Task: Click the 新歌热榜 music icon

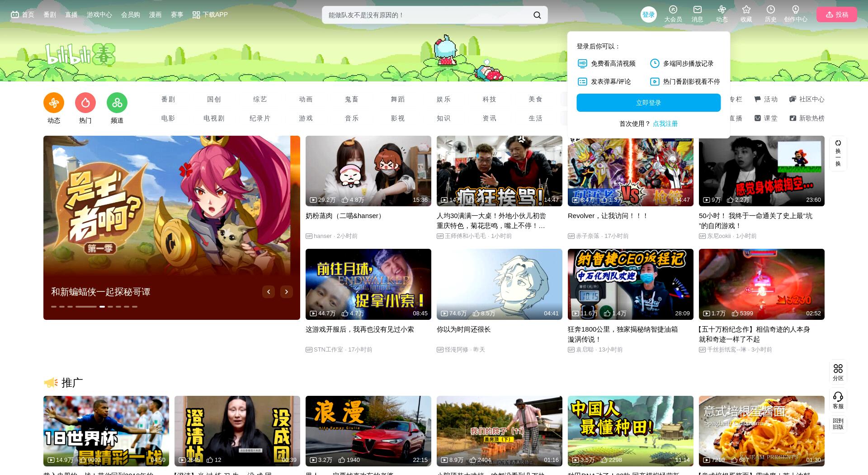Action: [x=793, y=118]
